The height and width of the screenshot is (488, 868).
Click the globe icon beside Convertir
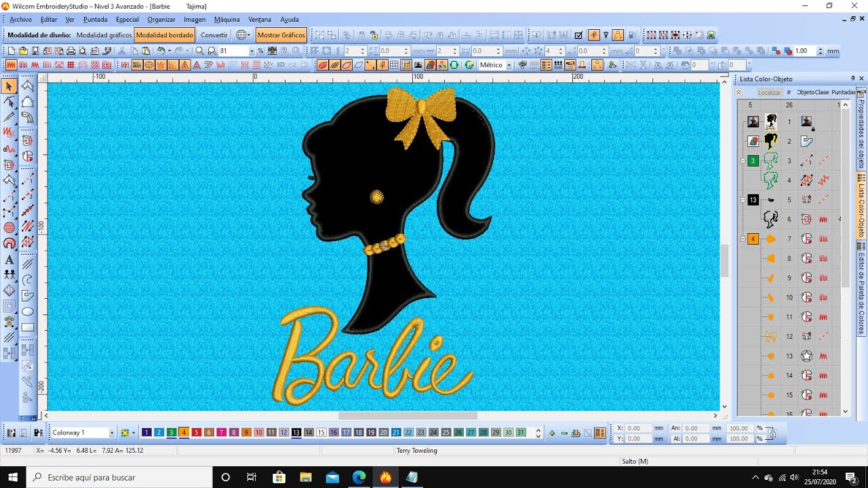241,35
